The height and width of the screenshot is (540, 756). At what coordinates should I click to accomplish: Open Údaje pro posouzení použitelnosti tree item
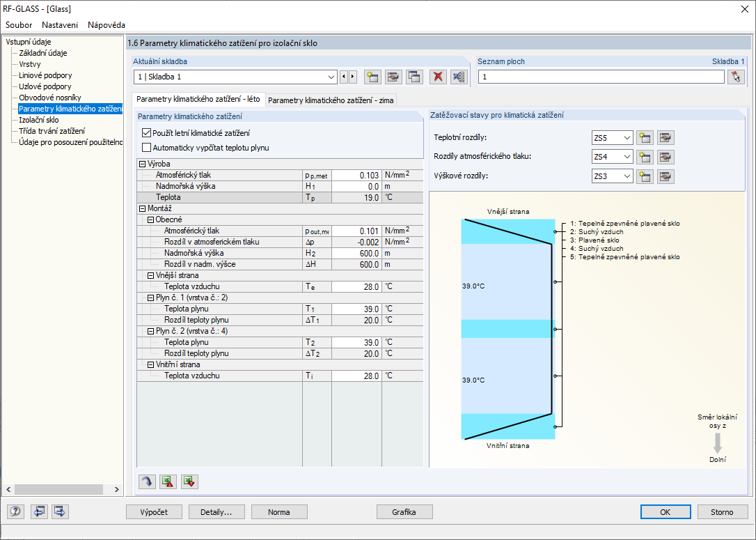click(x=70, y=142)
